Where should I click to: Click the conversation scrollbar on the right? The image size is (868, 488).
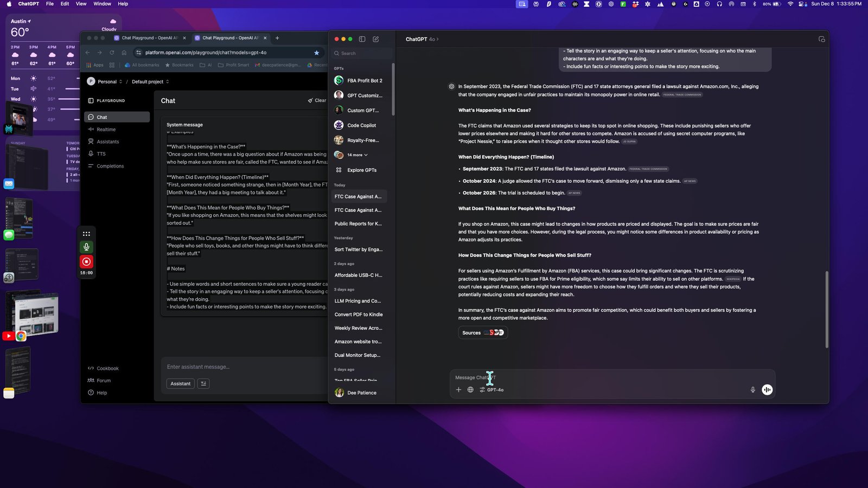(826, 309)
